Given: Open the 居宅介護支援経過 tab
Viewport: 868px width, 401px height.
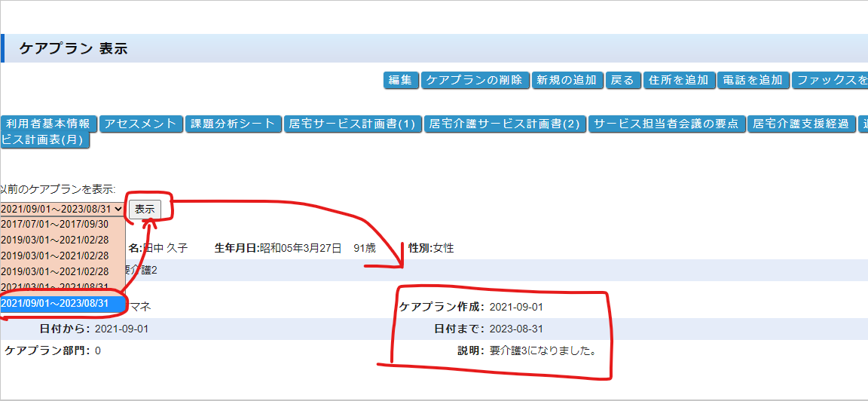Looking at the screenshot, I should 801,124.
